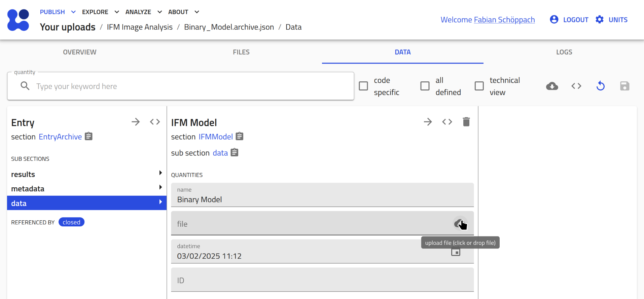
Task: Download the archive via cloud download icon
Action: [552, 86]
